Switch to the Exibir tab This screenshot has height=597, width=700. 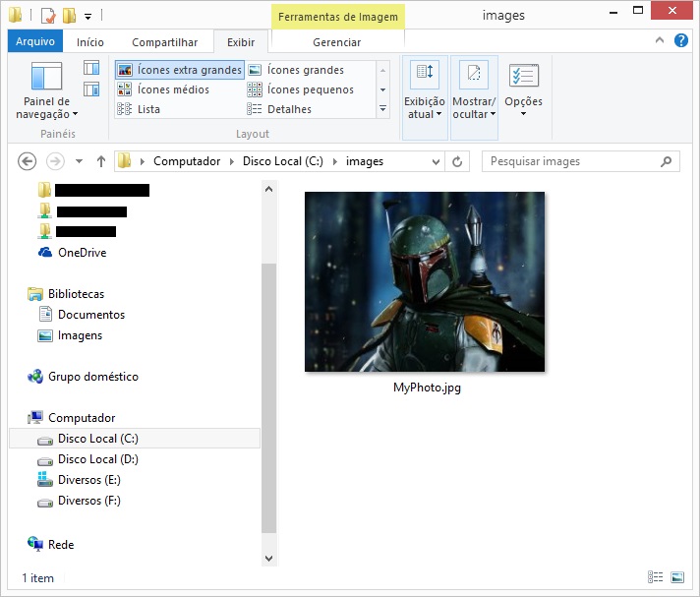[241, 42]
